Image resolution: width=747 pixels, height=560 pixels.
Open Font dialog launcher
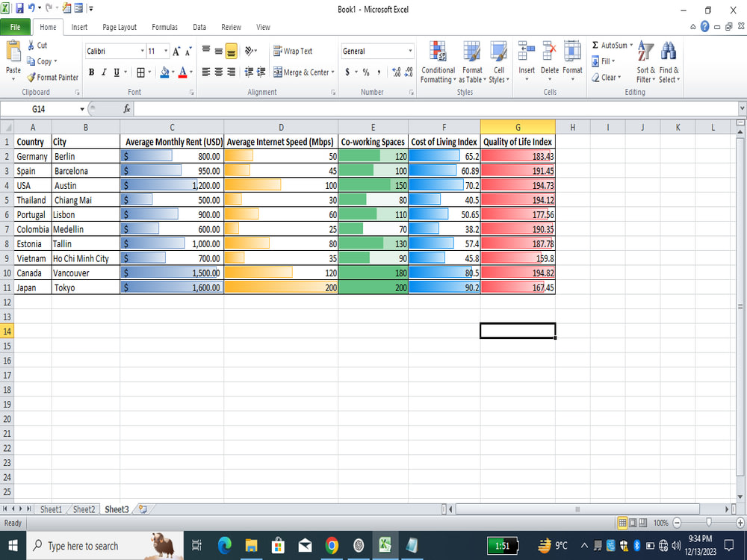point(192,93)
